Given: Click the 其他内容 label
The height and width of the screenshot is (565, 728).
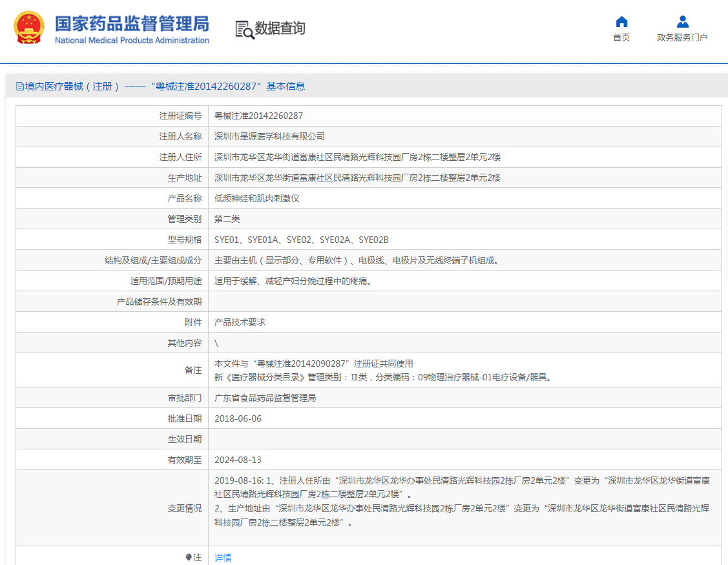Looking at the screenshot, I should (x=184, y=343).
